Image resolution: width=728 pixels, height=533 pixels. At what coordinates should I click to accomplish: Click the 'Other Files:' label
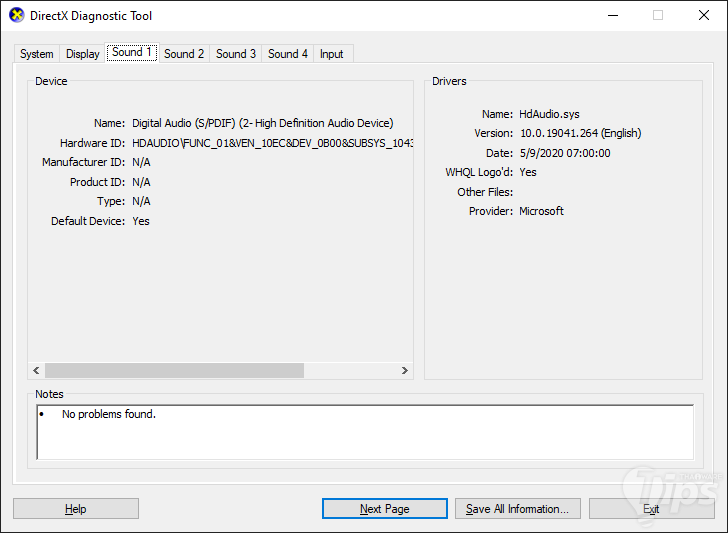(x=485, y=192)
